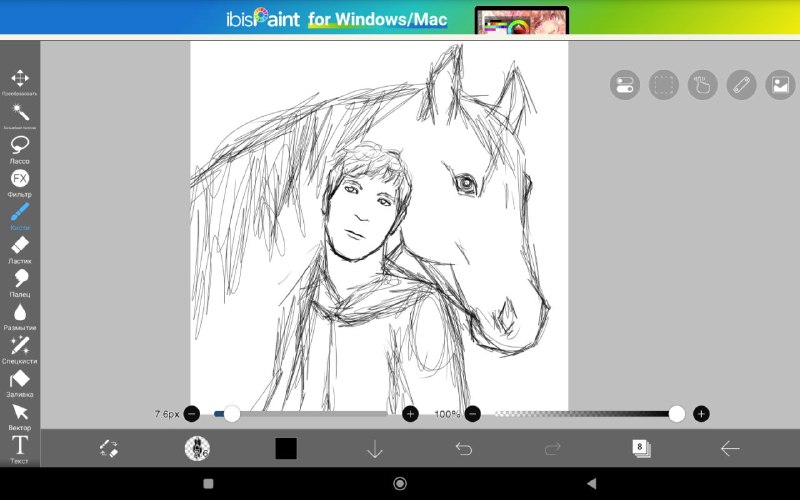This screenshot has height=500, width=800.
Task: Toggle the selection area dashed-square button
Action: tap(664, 85)
